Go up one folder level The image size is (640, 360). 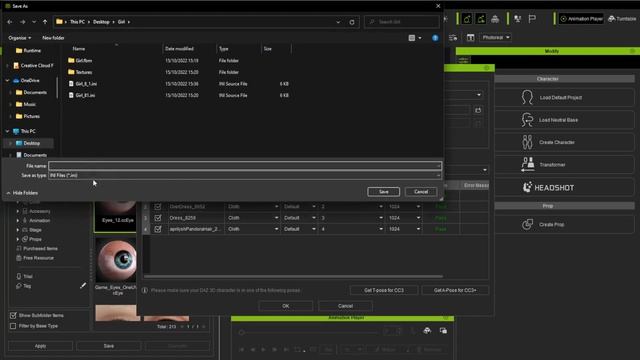(x=45, y=22)
